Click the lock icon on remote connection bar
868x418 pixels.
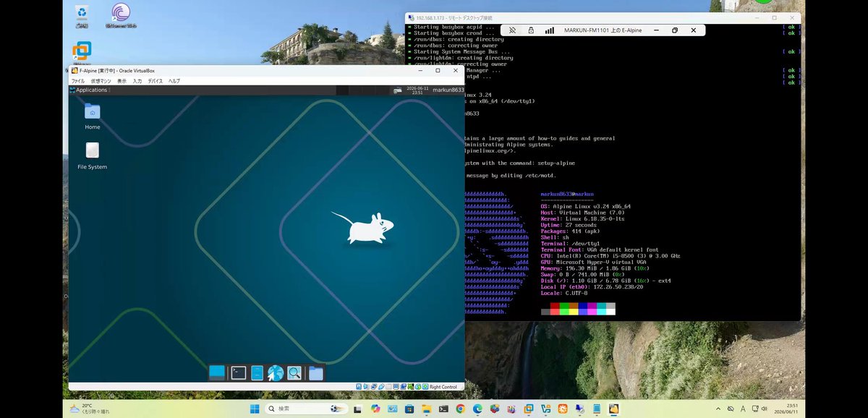click(531, 30)
